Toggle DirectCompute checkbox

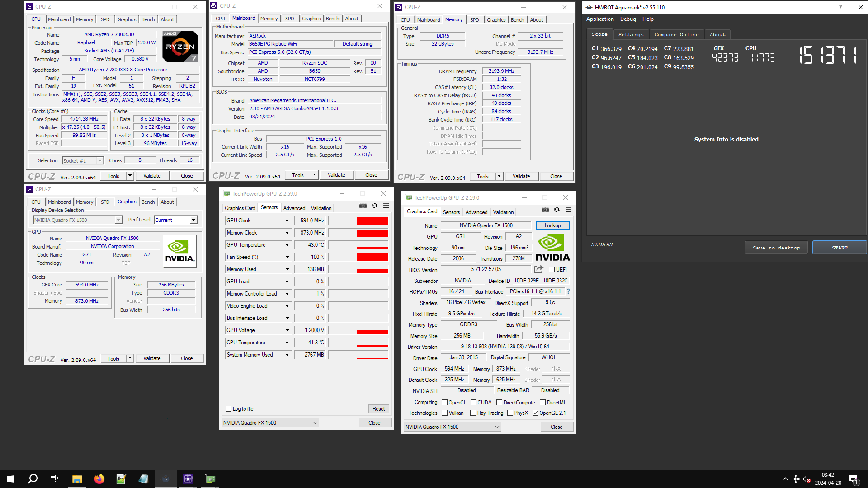500,403
